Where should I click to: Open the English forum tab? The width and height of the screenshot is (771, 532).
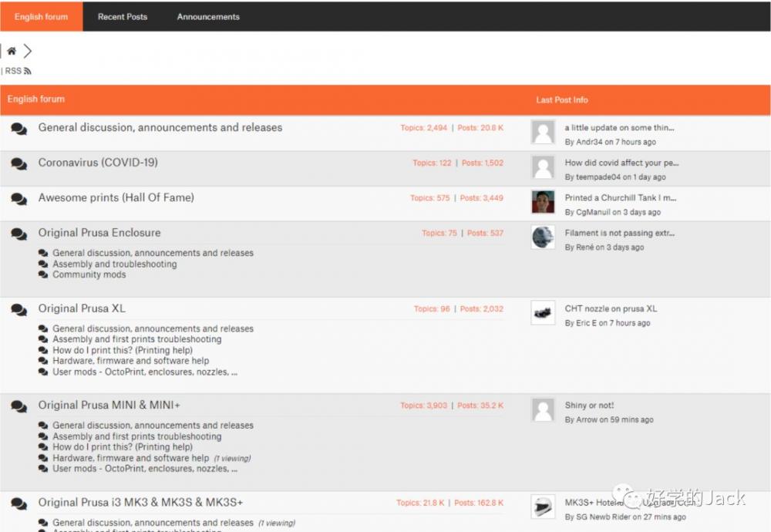click(42, 17)
